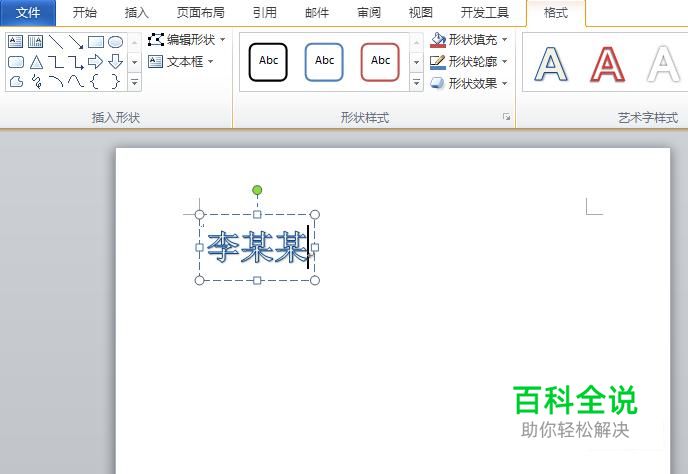Screen dimensions: 688x474
Task: Select the freeform shape tool
Action: (16, 82)
